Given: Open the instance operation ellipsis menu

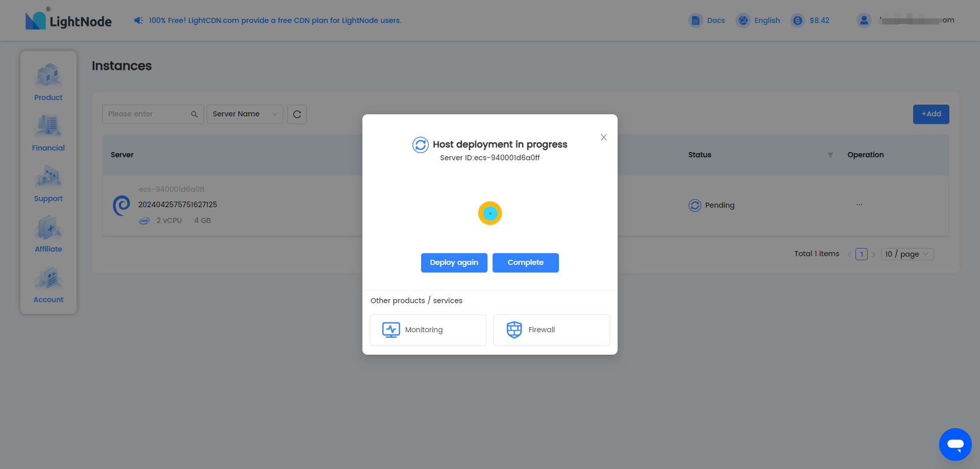Looking at the screenshot, I should [x=860, y=205].
